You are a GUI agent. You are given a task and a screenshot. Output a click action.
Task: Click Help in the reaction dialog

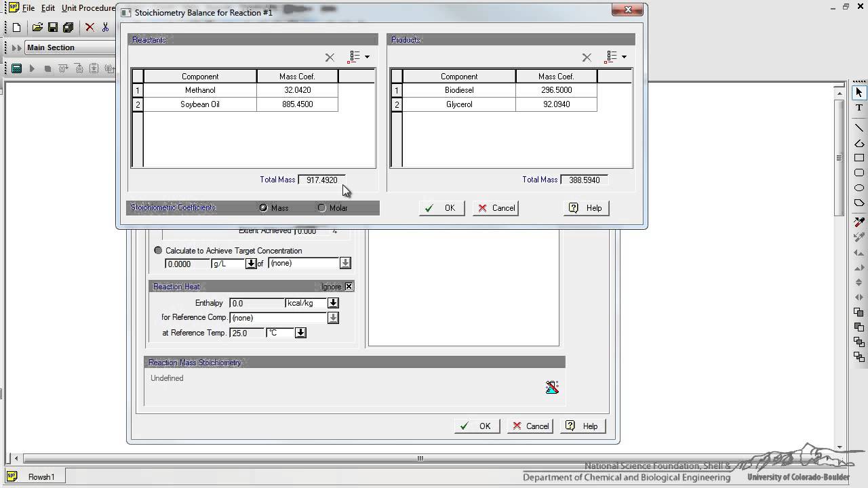pyautogui.click(x=583, y=426)
